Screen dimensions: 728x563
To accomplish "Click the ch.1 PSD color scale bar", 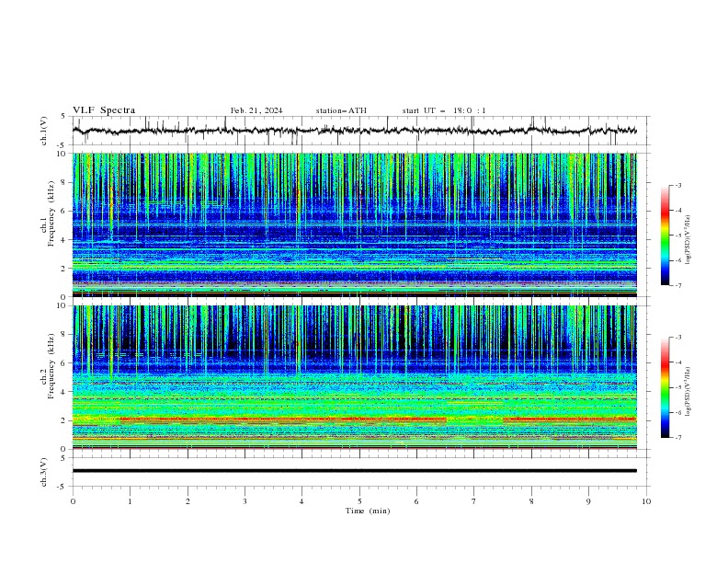I will pyautogui.click(x=665, y=236).
